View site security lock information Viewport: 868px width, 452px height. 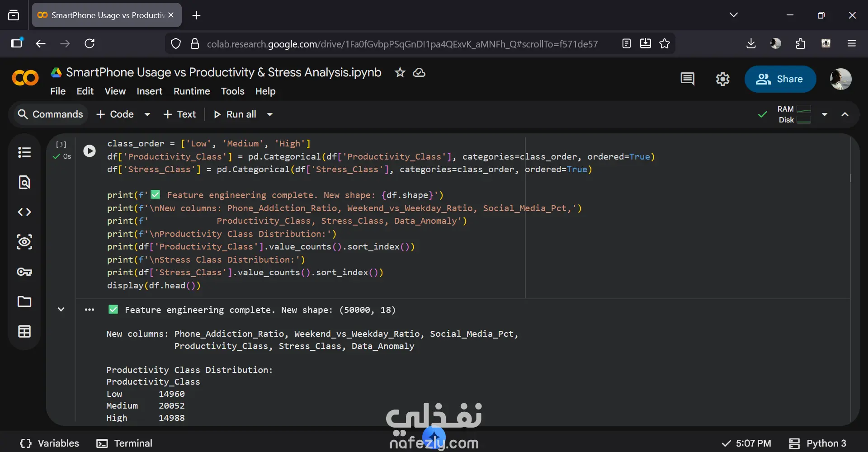click(195, 43)
